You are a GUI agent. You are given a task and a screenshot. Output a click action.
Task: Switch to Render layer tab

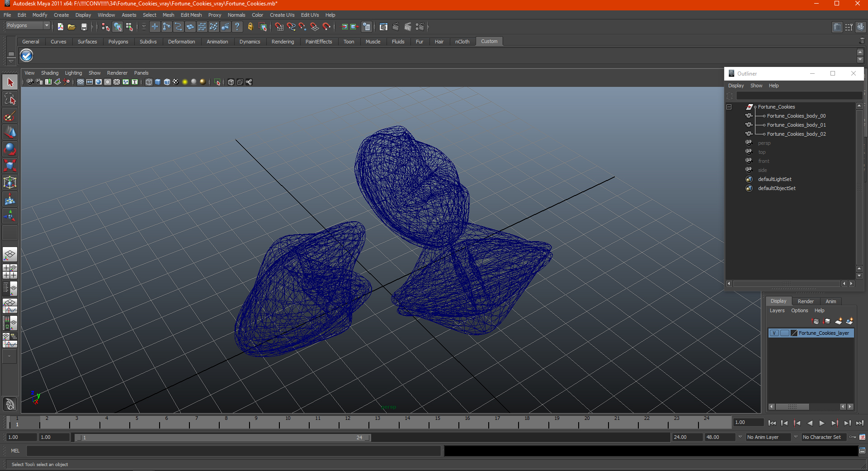[x=806, y=301]
